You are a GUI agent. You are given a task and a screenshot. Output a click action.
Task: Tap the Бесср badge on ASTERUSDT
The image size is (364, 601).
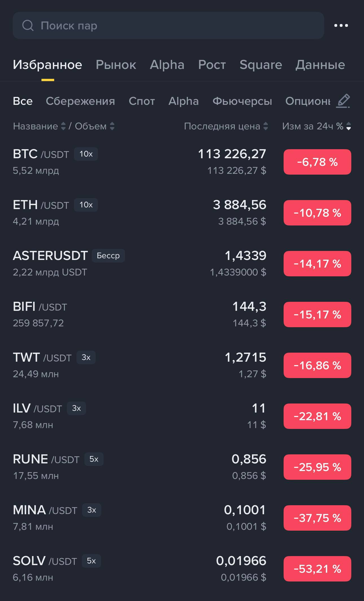click(x=108, y=256)
